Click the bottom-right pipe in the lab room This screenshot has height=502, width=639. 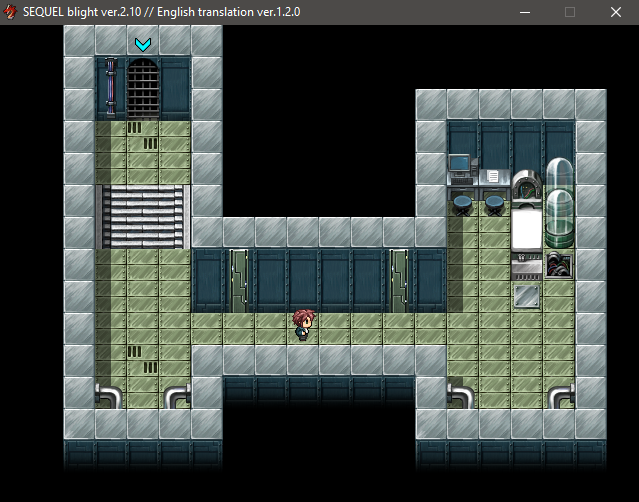point(561,396)
